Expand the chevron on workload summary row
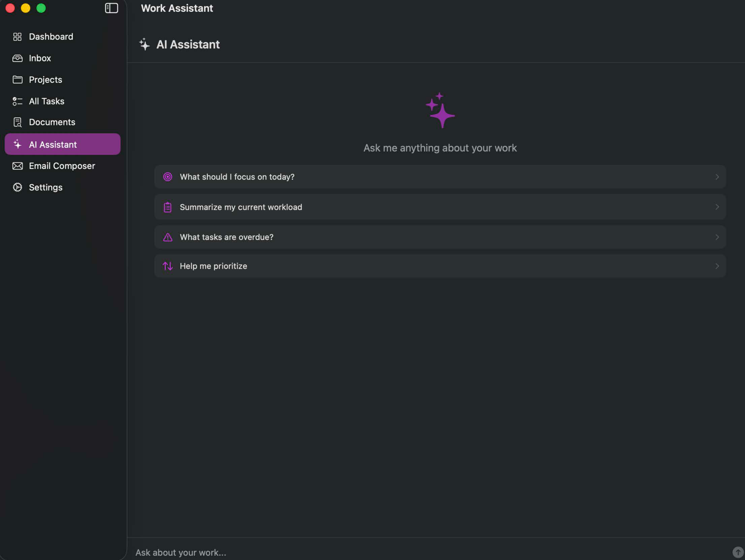Screen dimensions: 745x560 click(x=717, y=207)
